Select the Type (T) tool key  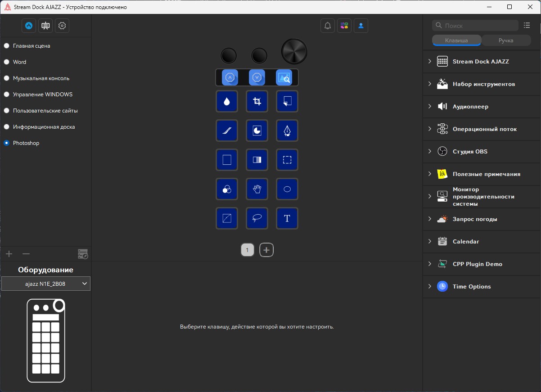pyautogui.click(x=287, y=218)
